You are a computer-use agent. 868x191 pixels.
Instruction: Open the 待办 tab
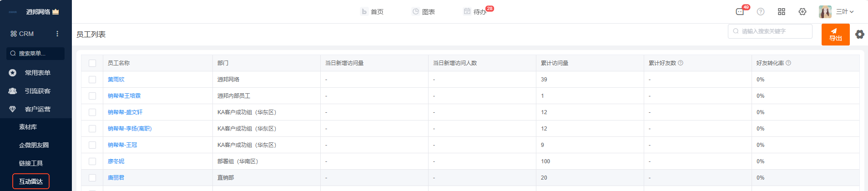click(475, 12)
